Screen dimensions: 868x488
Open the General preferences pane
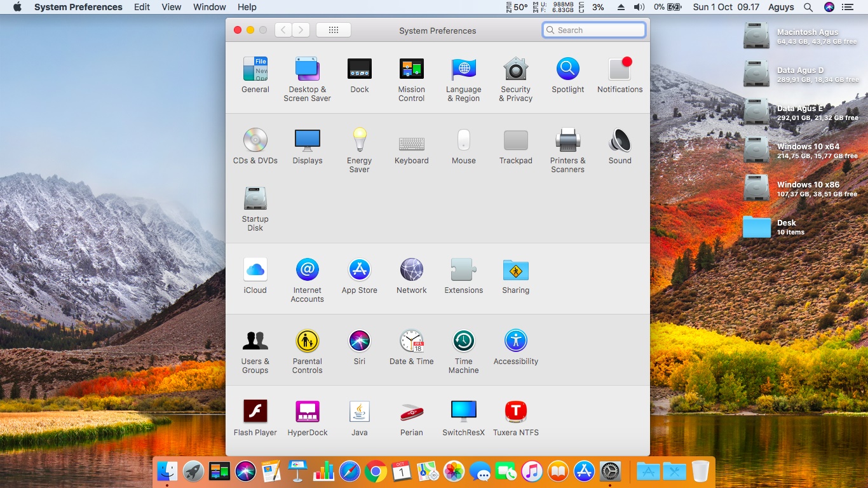coord(255,76)
